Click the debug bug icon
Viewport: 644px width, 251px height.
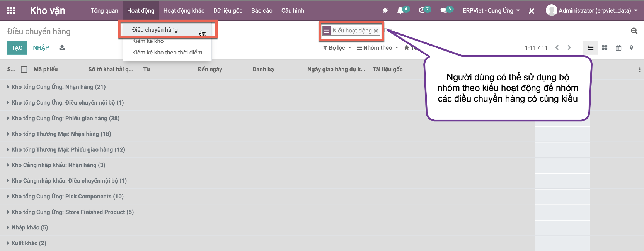[x=385, y=10]
